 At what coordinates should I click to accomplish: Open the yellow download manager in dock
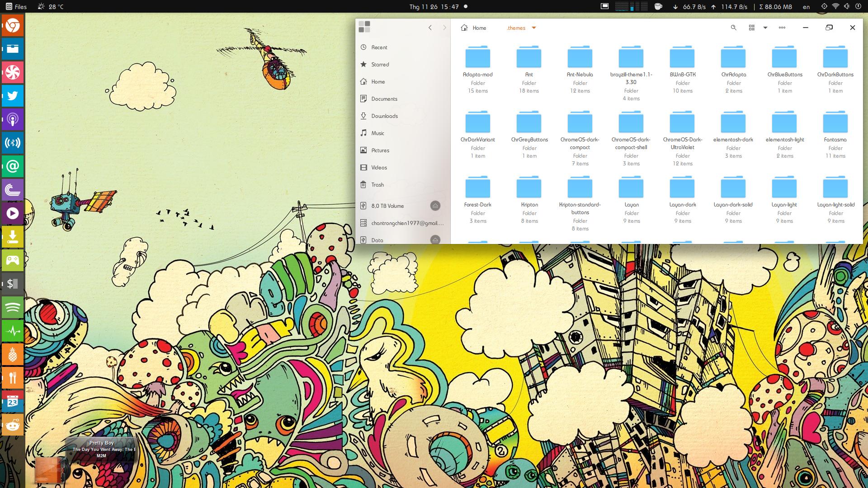pyautogui.click(x=13, y=237)
